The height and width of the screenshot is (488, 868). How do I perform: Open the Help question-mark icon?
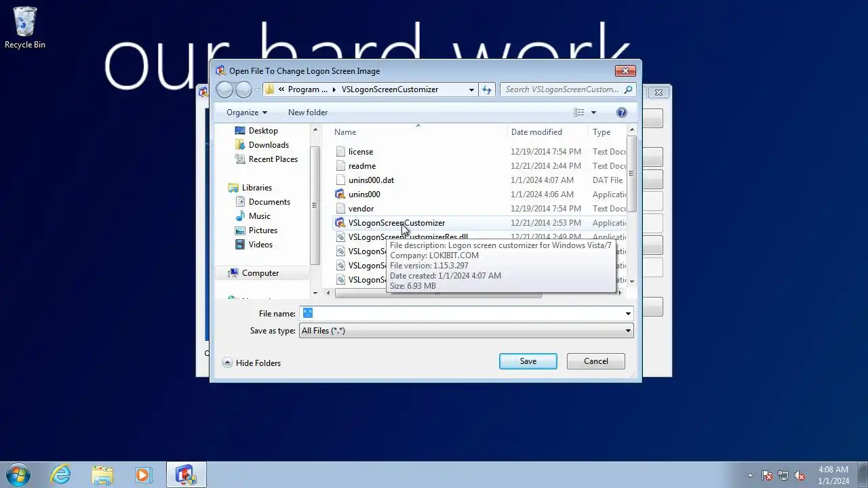click(621, 113)
